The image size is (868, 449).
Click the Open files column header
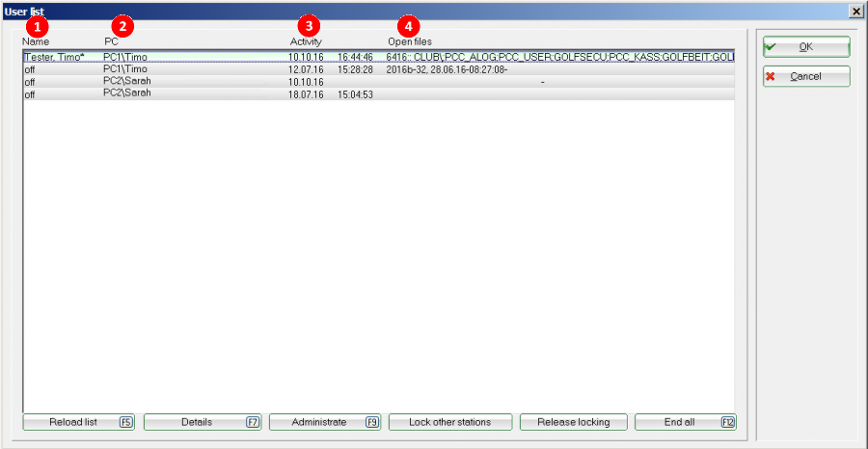[410, 42]
